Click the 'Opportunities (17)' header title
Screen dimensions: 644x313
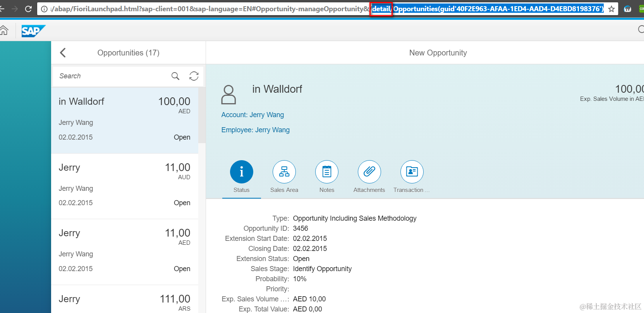click(x=129, y=53)
